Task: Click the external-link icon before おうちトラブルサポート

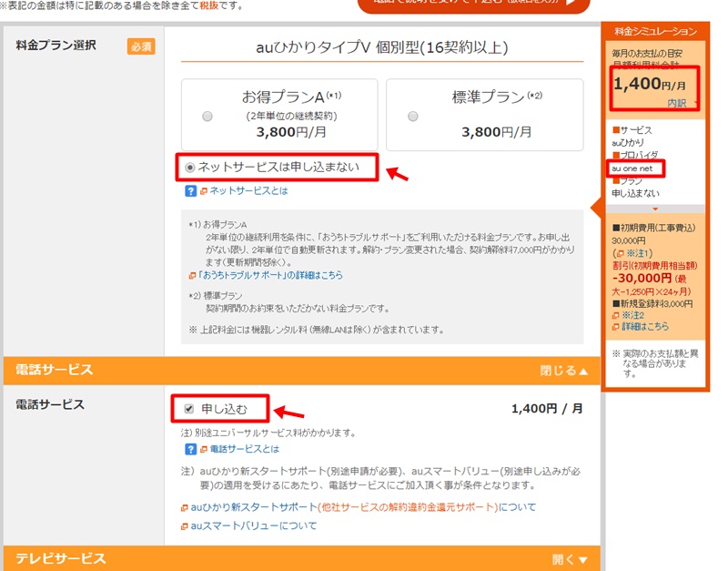Action: pyautogui.click(x=192, y=276)
